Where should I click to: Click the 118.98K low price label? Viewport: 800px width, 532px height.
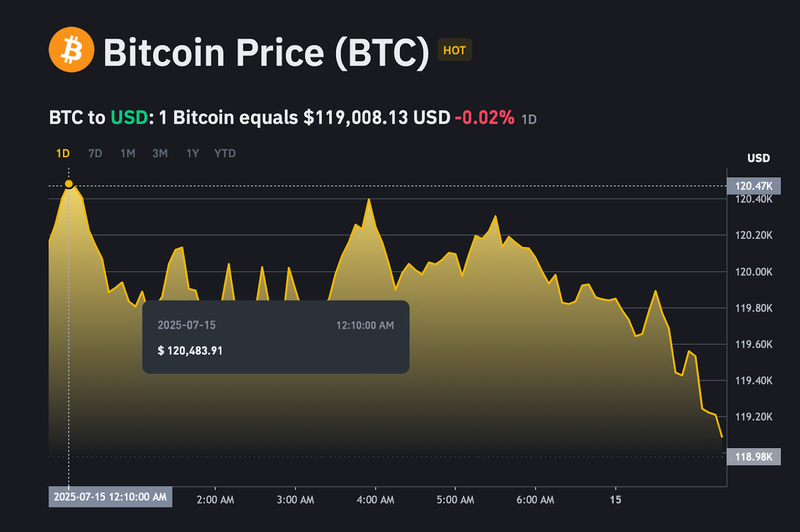[752, 456]
